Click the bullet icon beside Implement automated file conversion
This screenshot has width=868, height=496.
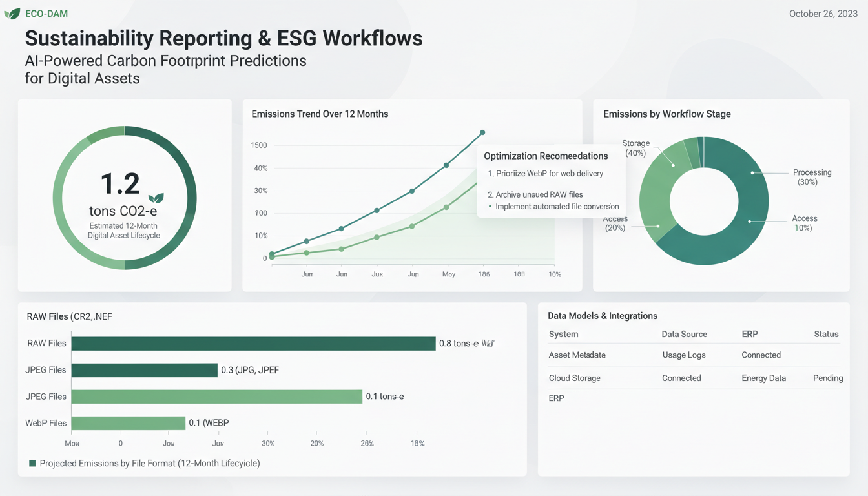490,205
